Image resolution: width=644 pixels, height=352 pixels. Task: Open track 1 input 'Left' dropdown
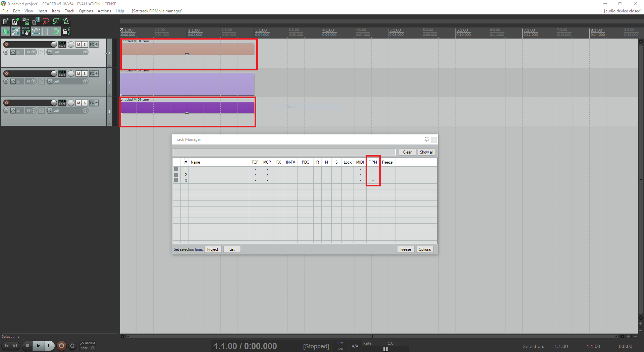pos(85,52)
